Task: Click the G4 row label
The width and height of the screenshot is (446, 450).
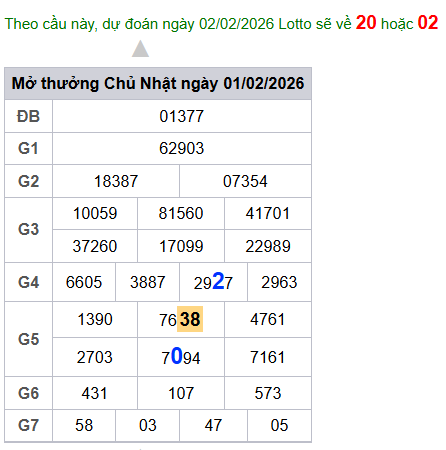Action: pyautogui.click(x=29, y=282)
